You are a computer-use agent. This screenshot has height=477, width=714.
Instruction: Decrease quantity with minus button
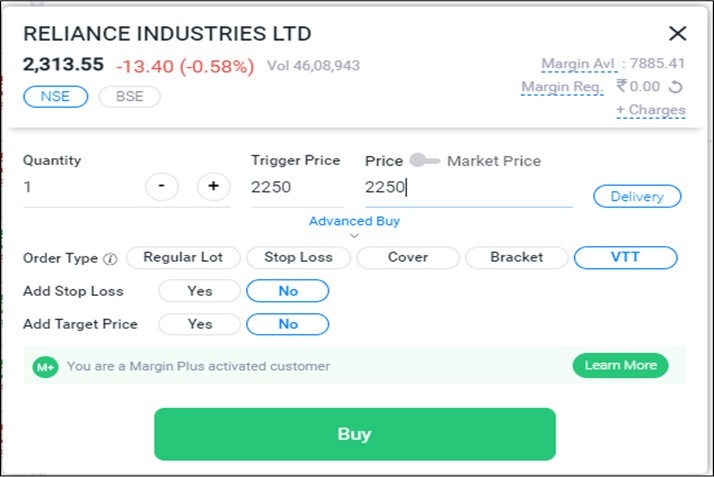point(162,187)
